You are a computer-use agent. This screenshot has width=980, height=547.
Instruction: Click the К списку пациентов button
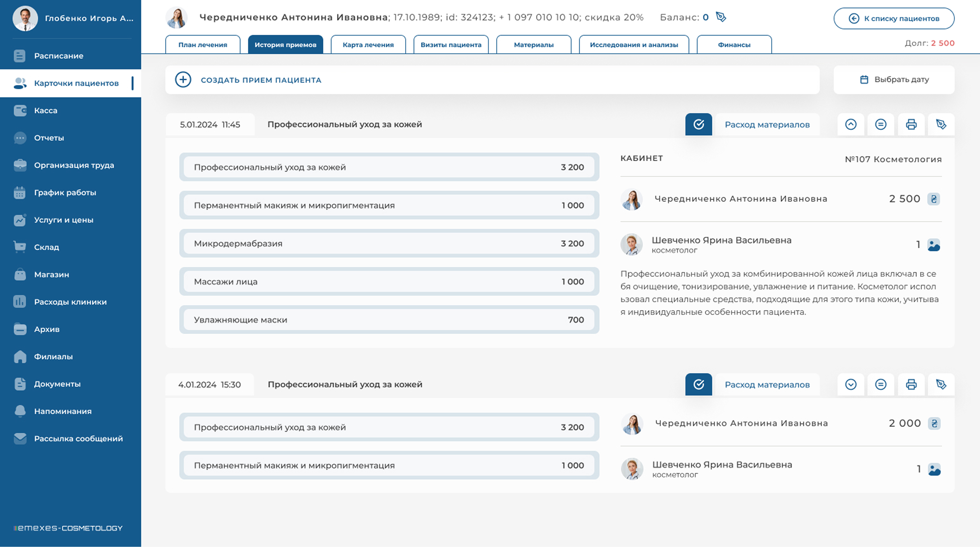coord(894,18)
